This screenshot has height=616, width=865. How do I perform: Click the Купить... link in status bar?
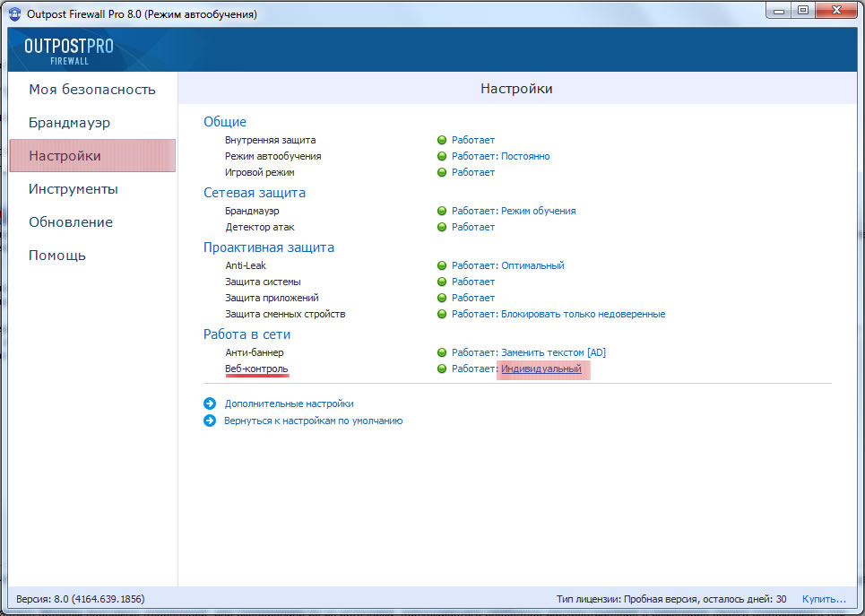click(x=823, y=599)
